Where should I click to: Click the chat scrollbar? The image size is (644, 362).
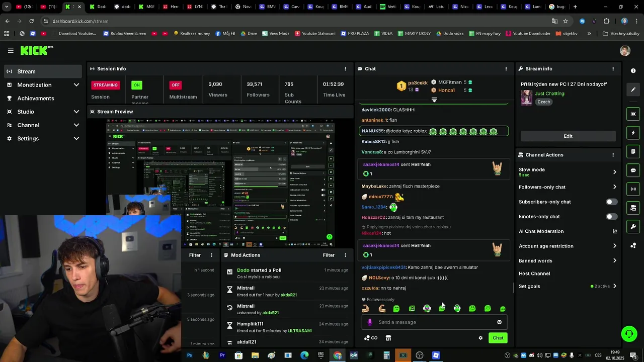(x=513, y=288)
